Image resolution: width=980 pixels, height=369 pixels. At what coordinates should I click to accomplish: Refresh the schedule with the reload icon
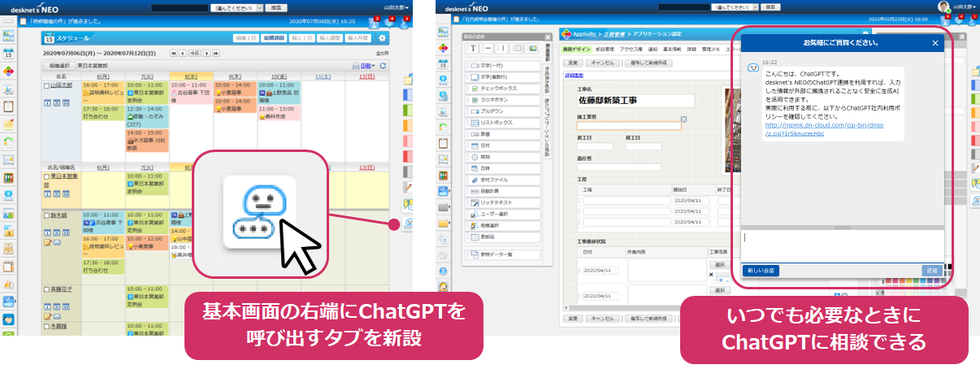tap(384, 65)
